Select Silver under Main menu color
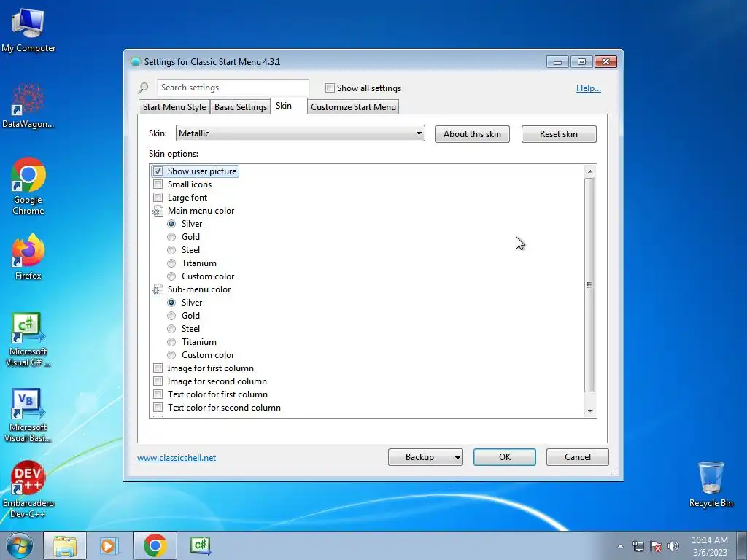This screenshot has height=560, width=747. (x=171, y=224)
